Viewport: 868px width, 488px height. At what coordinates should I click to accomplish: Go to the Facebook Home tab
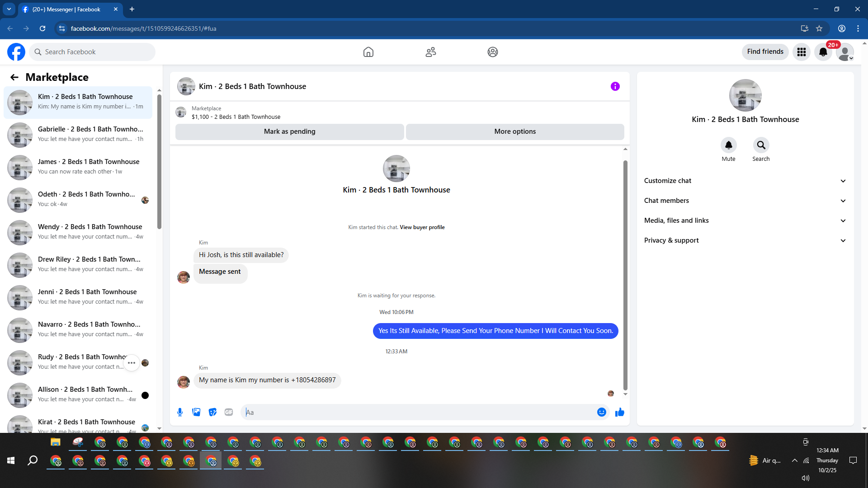click(x=368, y=52)
